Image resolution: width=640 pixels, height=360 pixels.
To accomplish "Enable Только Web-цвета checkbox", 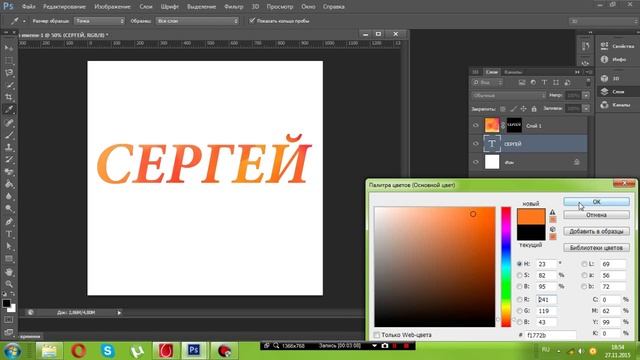I will [377, 335].
